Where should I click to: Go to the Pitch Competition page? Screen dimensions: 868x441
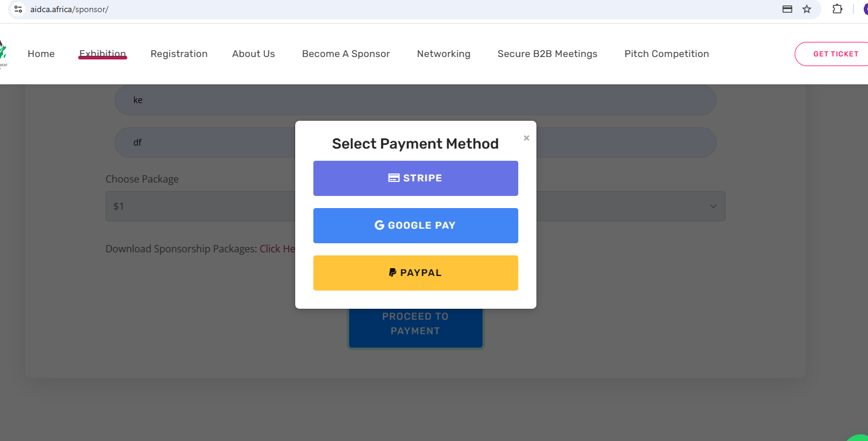pyautogui.click(x=667, y=53)
